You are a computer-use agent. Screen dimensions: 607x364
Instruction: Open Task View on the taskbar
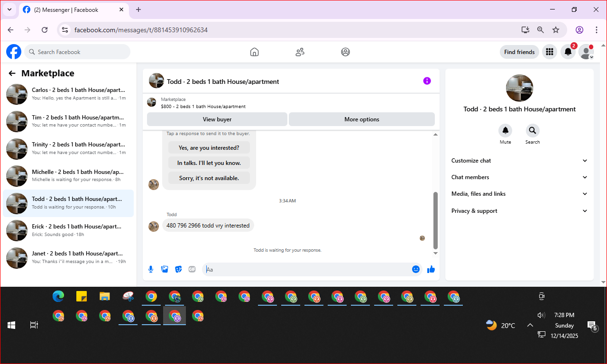[x=34, y=325]
